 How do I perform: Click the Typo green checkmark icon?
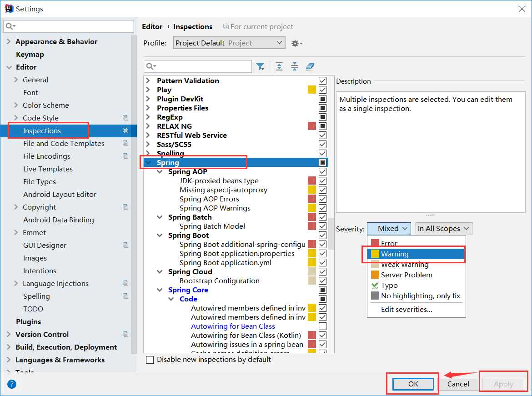(x=375, y=286)
